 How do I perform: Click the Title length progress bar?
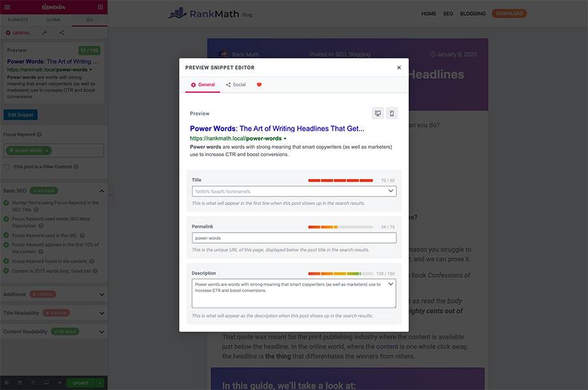340,180
